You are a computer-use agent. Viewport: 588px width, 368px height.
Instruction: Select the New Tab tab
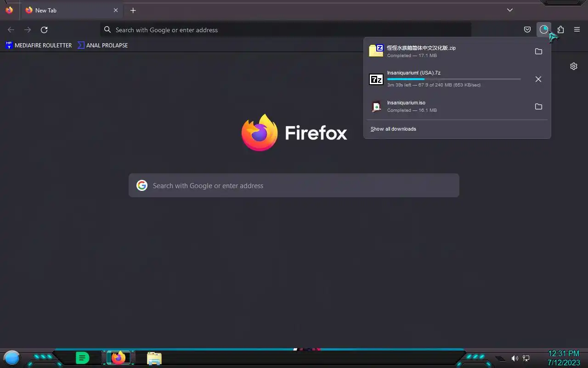[x=72, y=10]
